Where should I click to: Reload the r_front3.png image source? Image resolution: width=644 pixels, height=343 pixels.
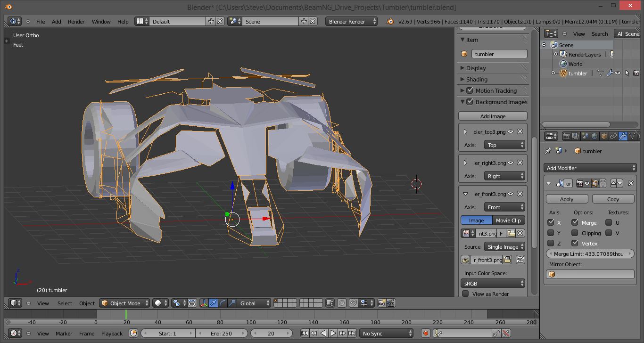tap(520, 260)
